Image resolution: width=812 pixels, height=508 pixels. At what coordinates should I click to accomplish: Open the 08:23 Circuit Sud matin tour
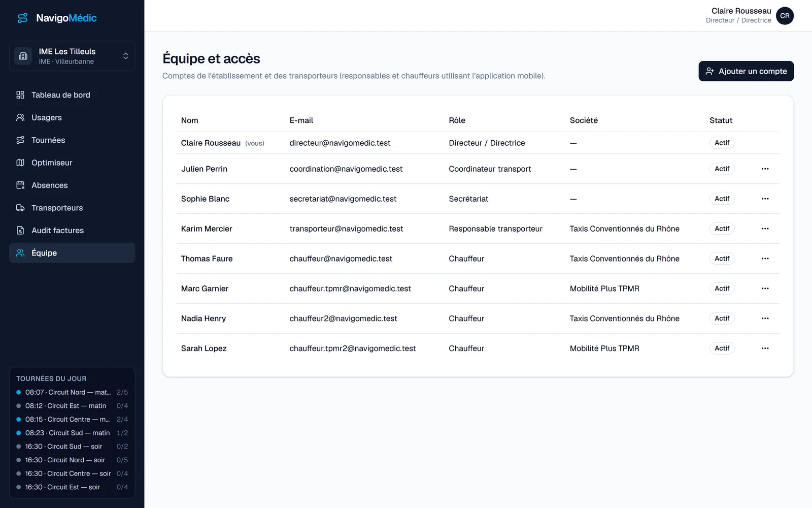click(72, 433)
